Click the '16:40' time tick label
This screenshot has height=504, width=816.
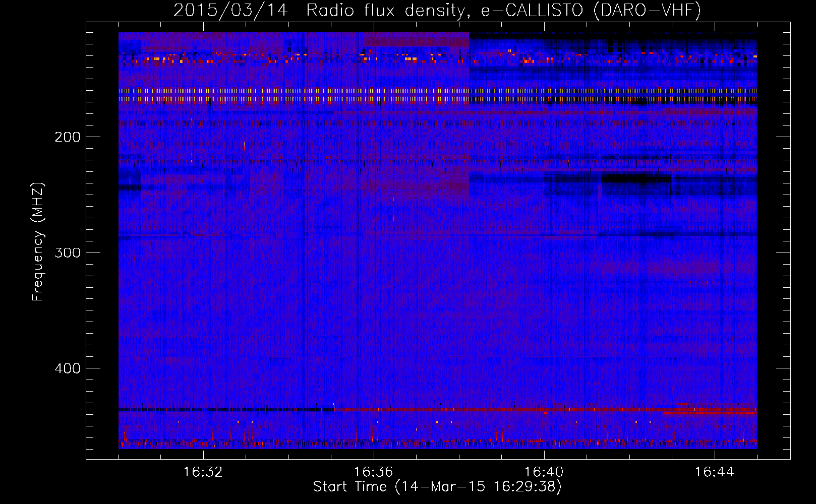pyautogui.click(x=544, y=472)
